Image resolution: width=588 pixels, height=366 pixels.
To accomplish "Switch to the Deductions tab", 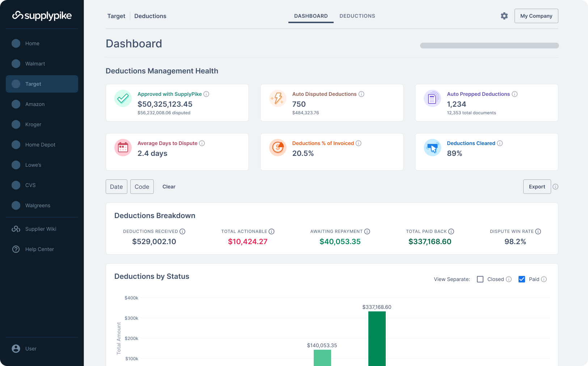I will (x=357, y=16).
